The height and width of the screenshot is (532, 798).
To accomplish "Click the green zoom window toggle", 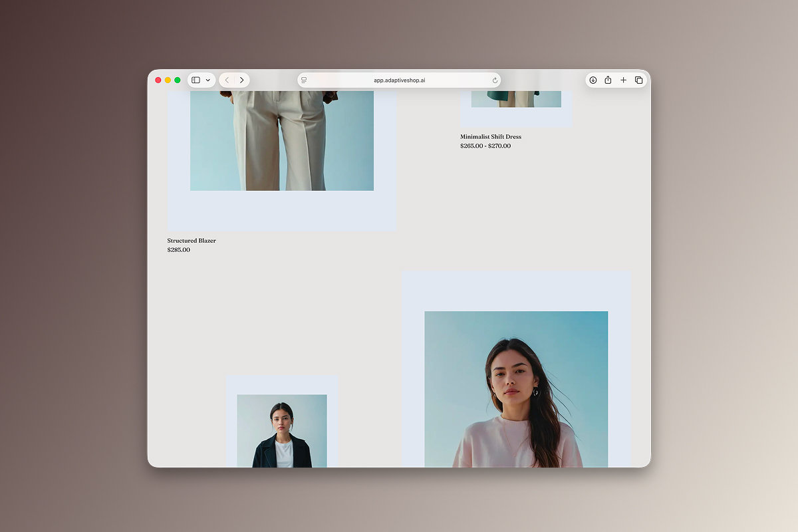I will [177, 79].
